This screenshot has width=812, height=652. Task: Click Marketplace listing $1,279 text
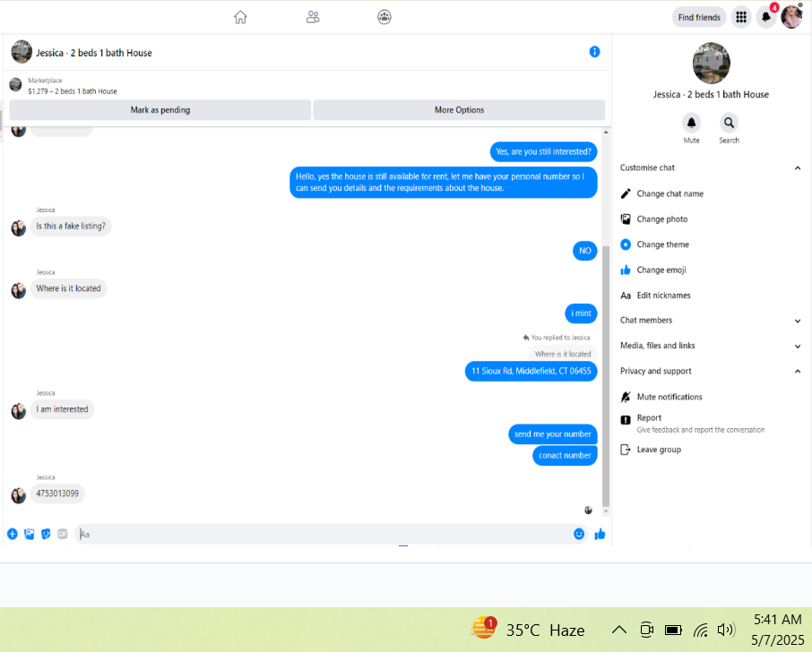[x=73, y=91]
